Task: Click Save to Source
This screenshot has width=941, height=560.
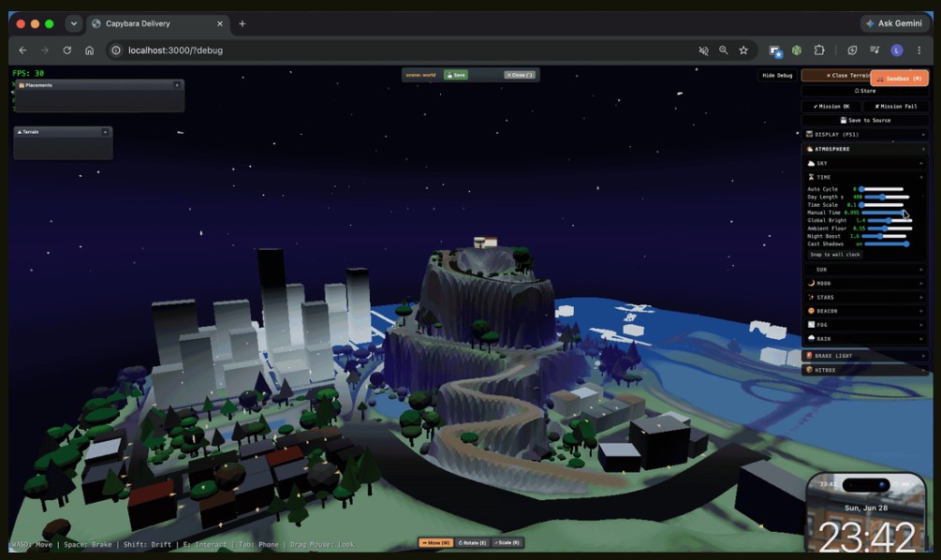Action: tap(865, 120)
